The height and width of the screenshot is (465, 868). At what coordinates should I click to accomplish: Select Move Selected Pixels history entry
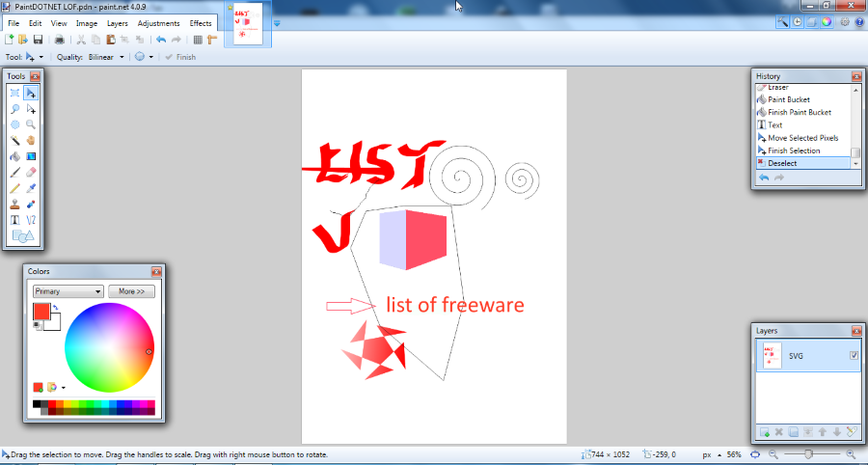tap(802, 138)
